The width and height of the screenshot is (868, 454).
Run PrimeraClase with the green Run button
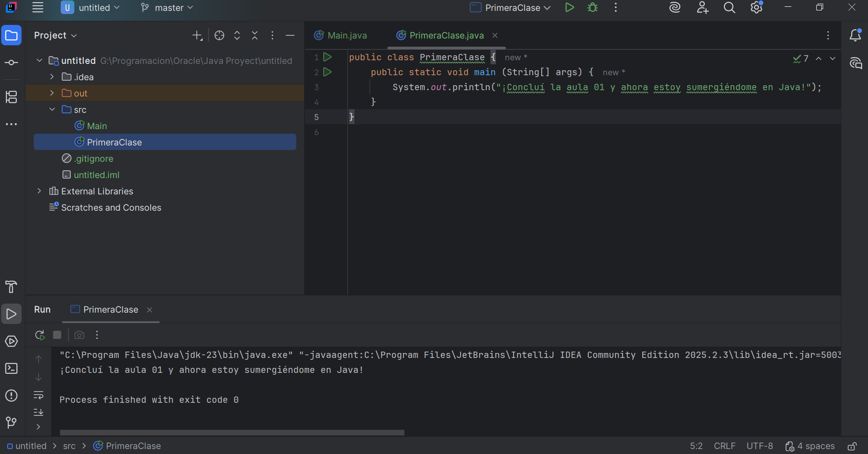click(x=569, y=8)
